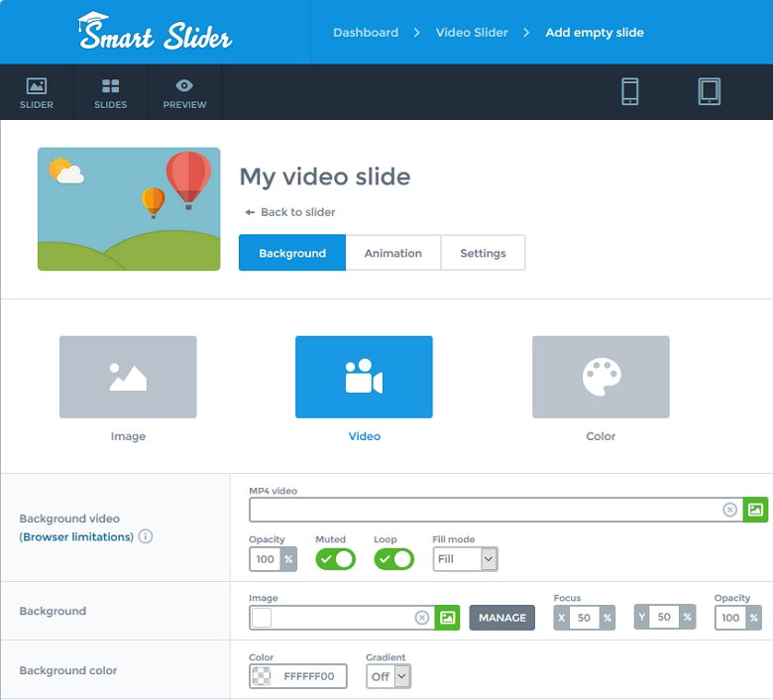Edit the background image Opacity value

[x=730, y=618]
